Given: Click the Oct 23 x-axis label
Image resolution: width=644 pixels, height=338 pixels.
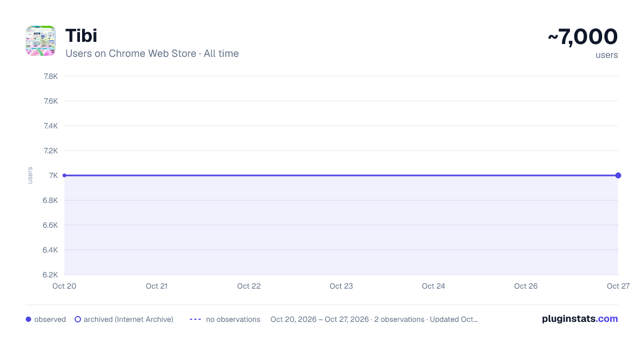Looking at the screenshot, I should (341, 286).
